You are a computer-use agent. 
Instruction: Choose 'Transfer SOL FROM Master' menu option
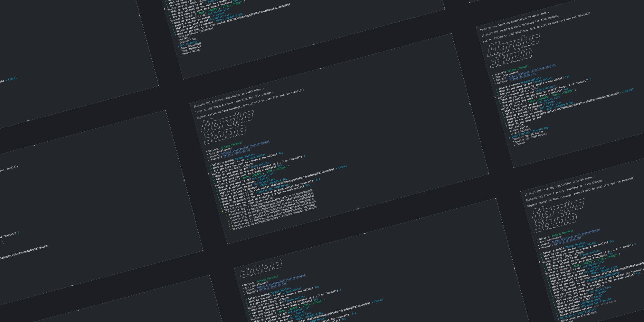tap(530, 138)
